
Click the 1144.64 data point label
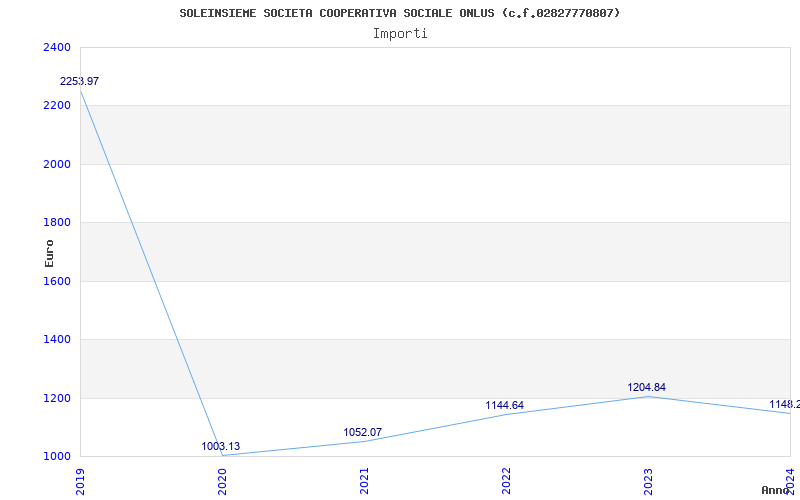[x=504, y=406]
